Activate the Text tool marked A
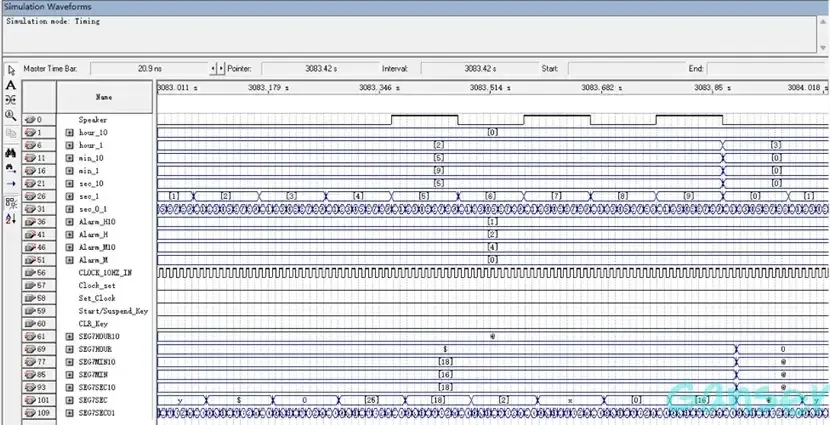This screenshot has width=830, height=425. click(11, 85)
